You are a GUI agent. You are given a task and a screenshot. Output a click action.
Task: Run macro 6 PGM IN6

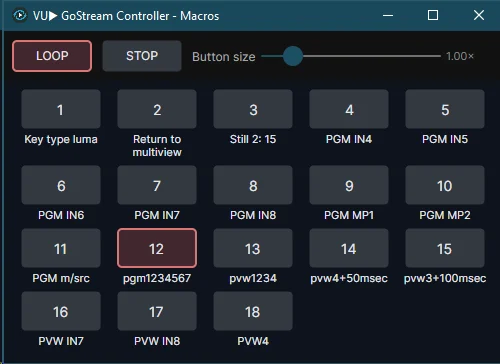[x=61, y=185]
